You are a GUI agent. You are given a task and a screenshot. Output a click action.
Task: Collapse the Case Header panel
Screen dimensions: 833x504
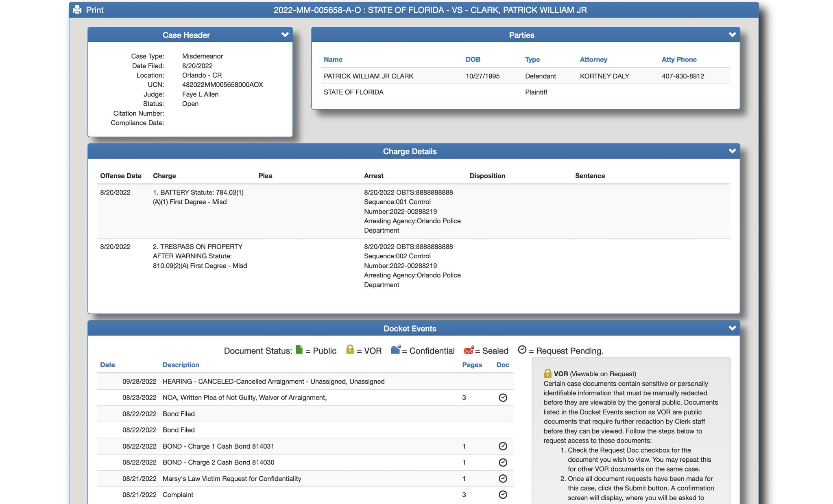(285, 35)
